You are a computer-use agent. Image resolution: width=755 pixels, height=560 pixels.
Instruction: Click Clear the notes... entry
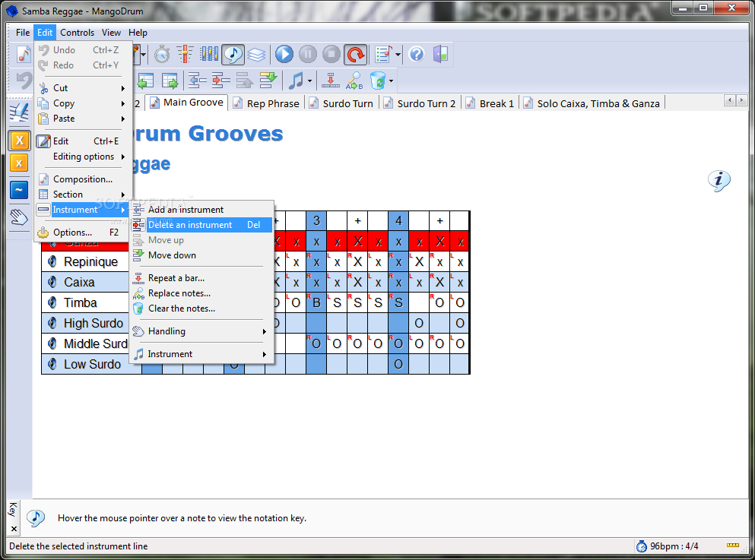click(x=201, y=308)
